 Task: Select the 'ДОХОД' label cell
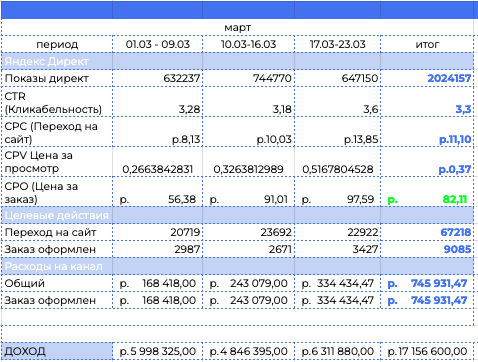coord(57,351)
